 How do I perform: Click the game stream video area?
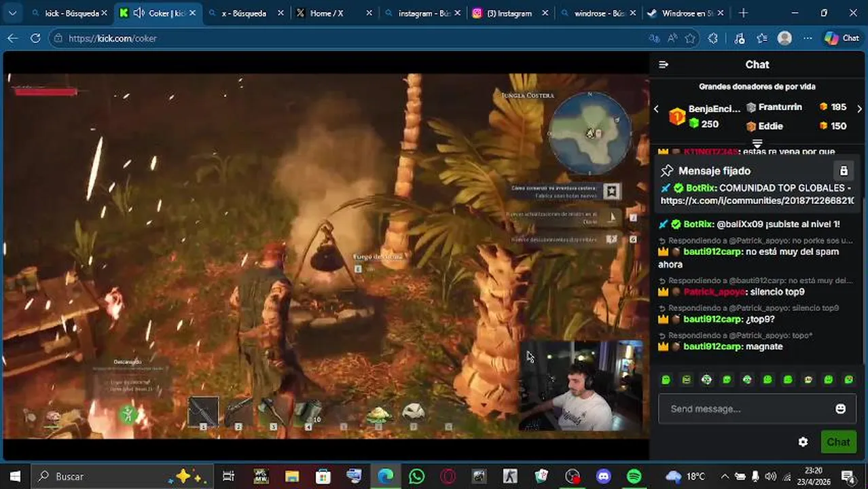click(x=326, y=256)
